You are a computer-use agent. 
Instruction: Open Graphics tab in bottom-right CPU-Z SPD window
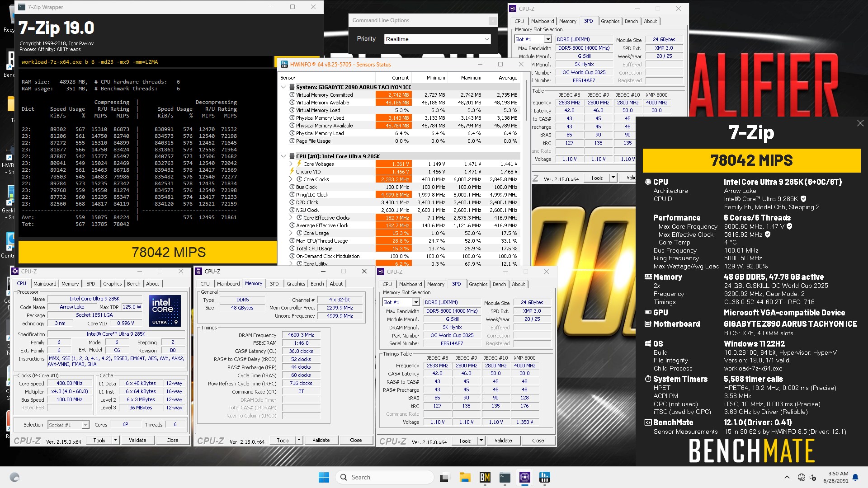[478, 284]
